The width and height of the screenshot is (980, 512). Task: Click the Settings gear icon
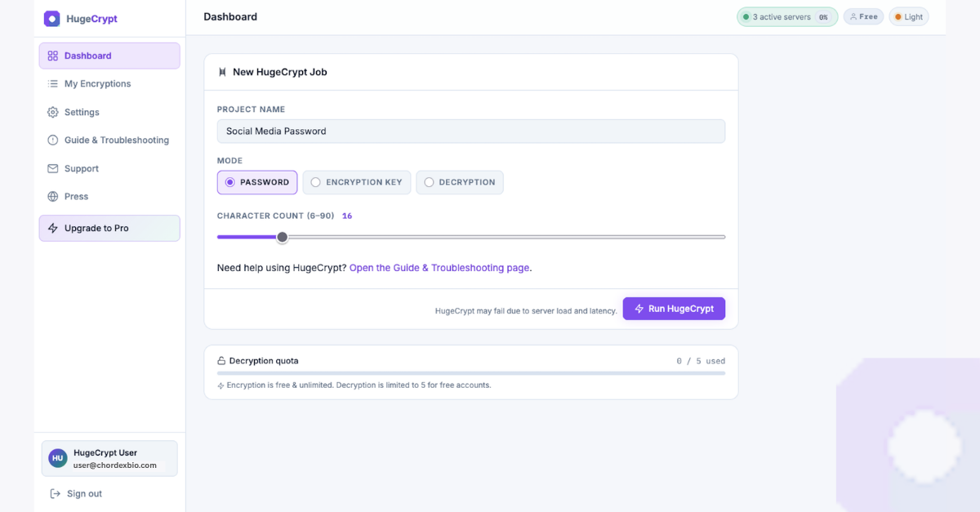coord(53,112)
